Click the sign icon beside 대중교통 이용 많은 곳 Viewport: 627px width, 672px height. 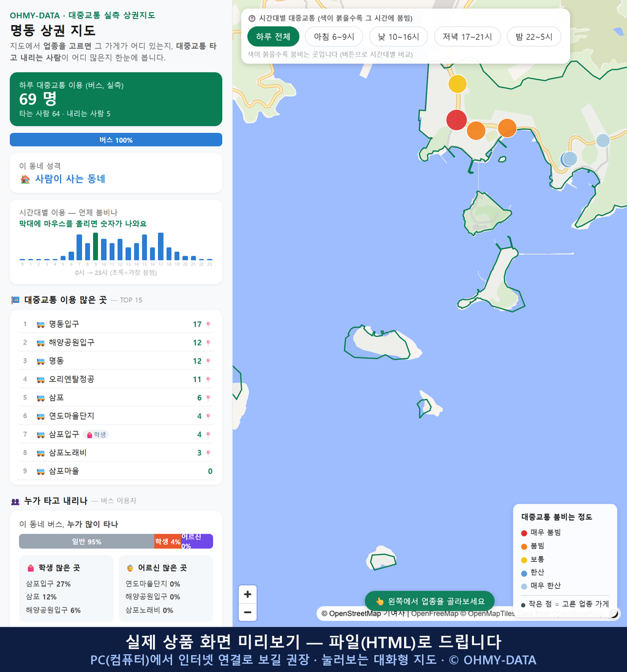click(15, 300)
